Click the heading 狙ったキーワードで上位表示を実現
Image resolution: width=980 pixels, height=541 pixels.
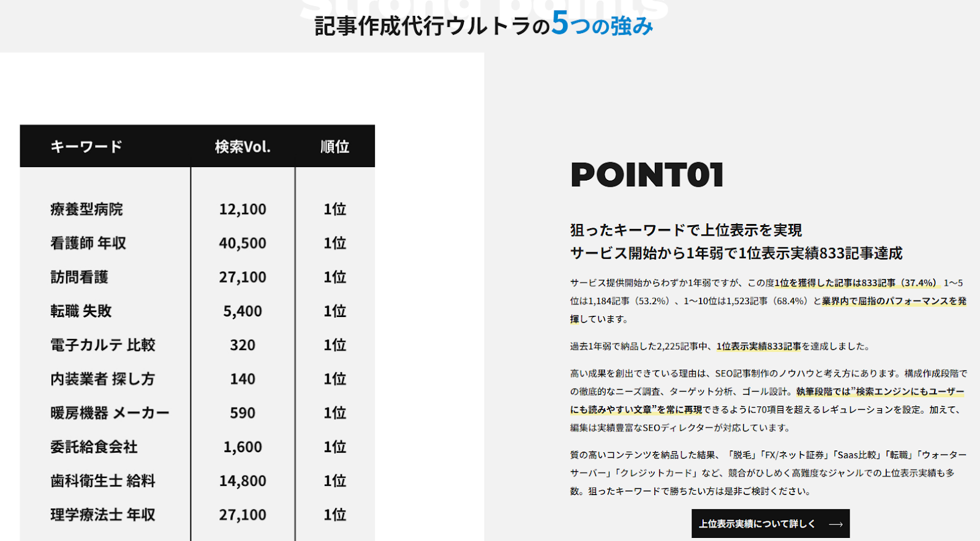[x=686, y=230]
